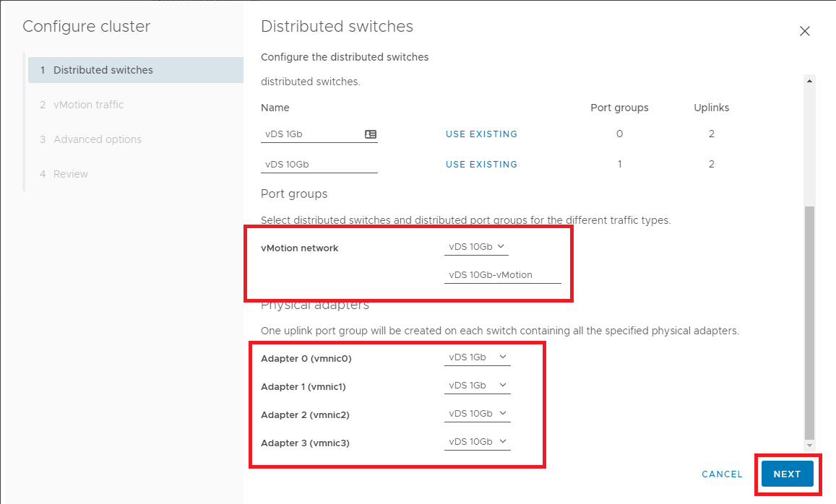Click the NEXT button

point(787,474)
